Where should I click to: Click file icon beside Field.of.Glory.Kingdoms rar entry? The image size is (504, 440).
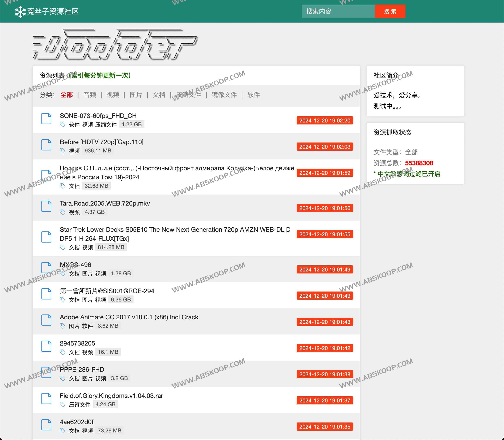(46, 399)
